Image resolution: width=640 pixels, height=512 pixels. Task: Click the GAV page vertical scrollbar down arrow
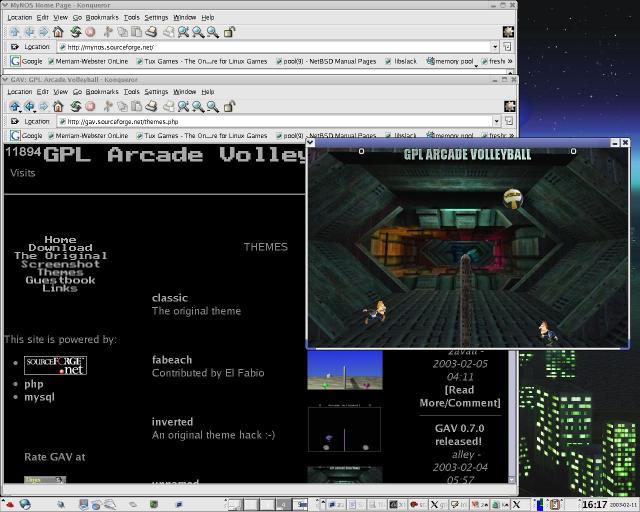tap(513, 480)
